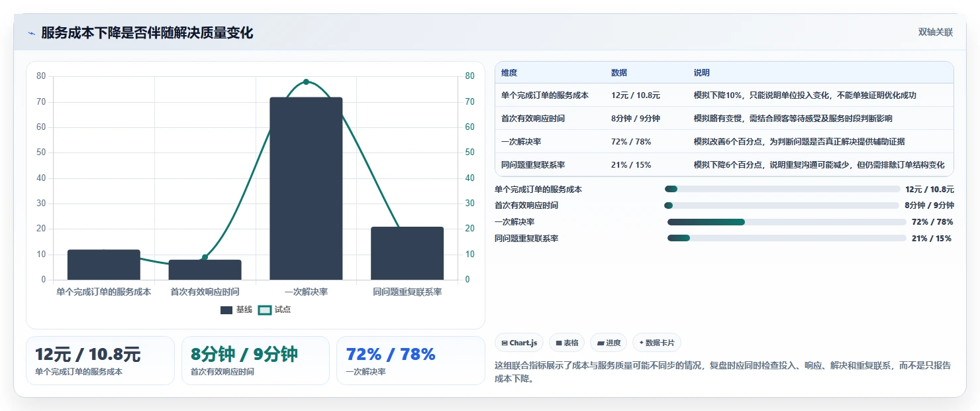Click the 同问题重复联系率 progress bar
The image size is (980, 411).
tap(787, 238)
